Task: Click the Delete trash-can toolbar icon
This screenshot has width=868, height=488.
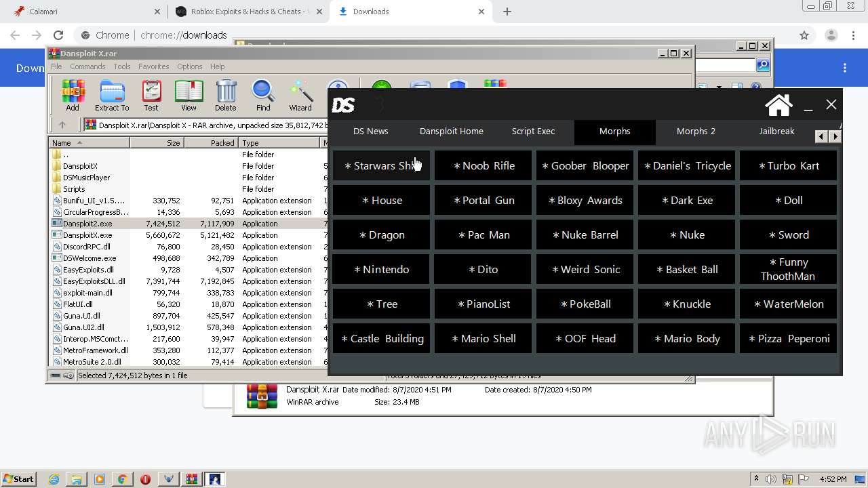Action: coord(226,95)
